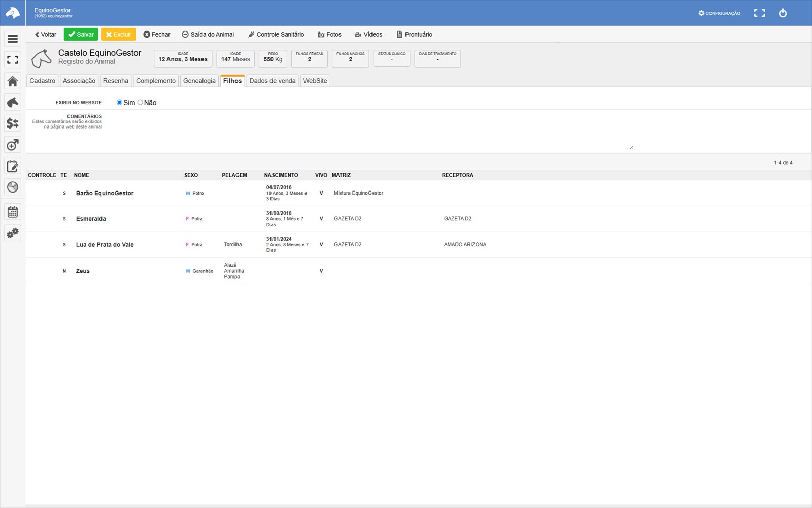Open the pie chart reports icon
This screenshot has width=812, height=508.
pyautogui.click(x=13, y=187)
